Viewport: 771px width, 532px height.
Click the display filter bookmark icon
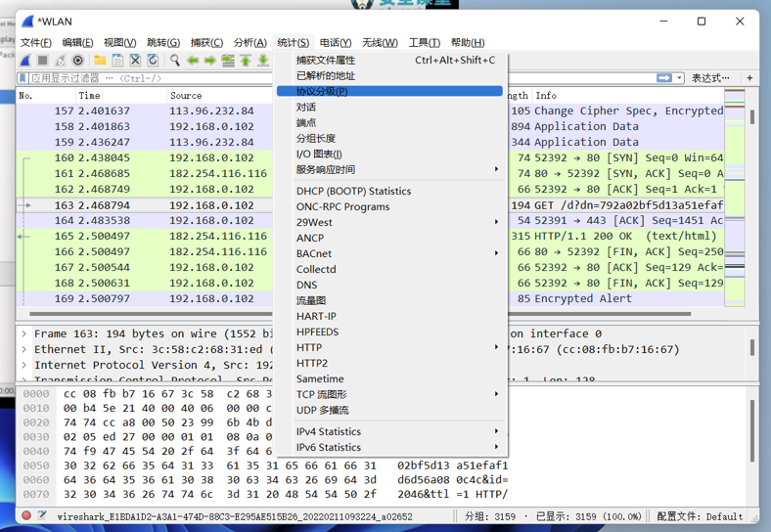tap(23, 78)
